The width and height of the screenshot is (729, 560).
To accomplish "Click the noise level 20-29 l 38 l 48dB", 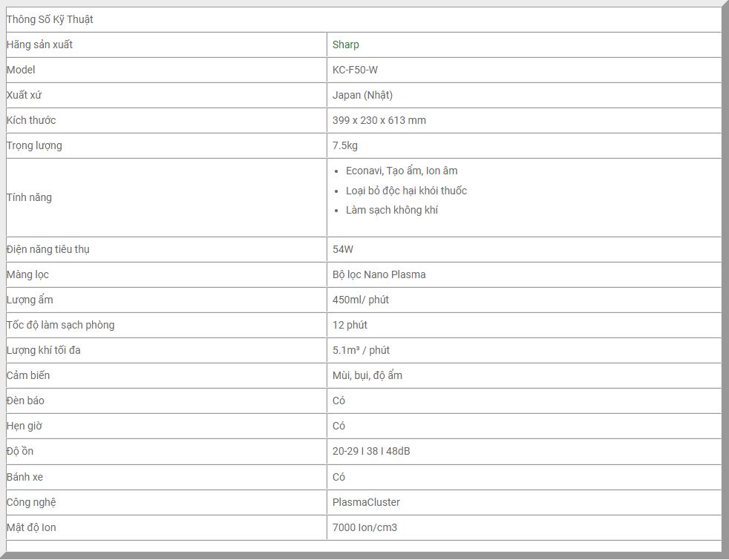I will pos(370,451).
